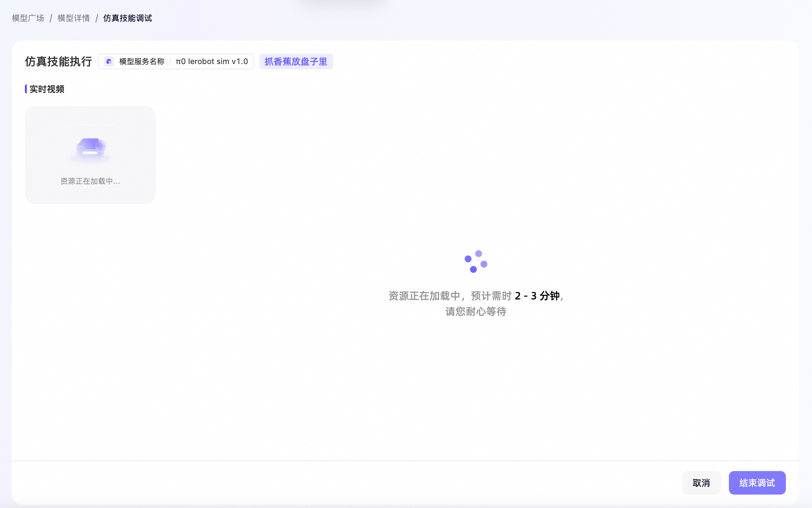Image resolution: width=812 pixels, height=508 pixels.
Task: Click the 实时视频 section heading
Action: (x=47, y=89)
